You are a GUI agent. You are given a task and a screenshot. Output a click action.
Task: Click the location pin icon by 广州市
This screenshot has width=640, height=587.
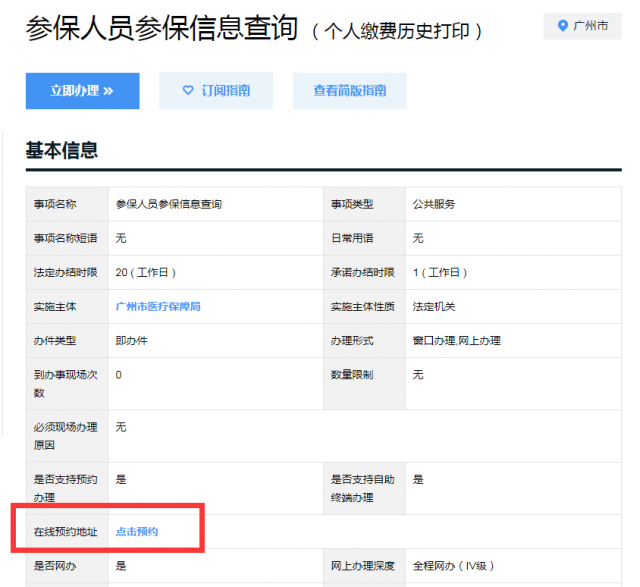pyautogui.click(x=563, y=26)
